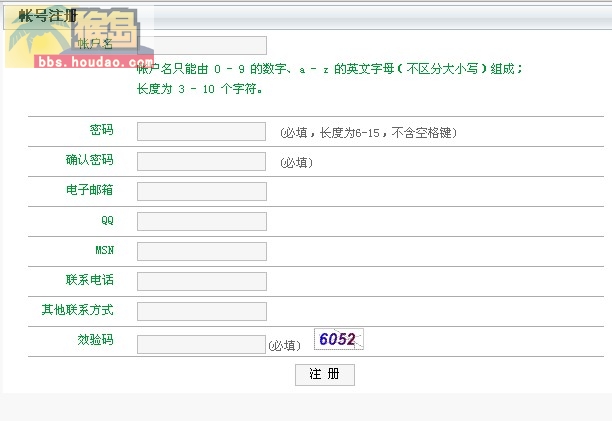This screenshot has width=612, height=421.
Task: Click the QQ label text
Action: pos(107,220)
